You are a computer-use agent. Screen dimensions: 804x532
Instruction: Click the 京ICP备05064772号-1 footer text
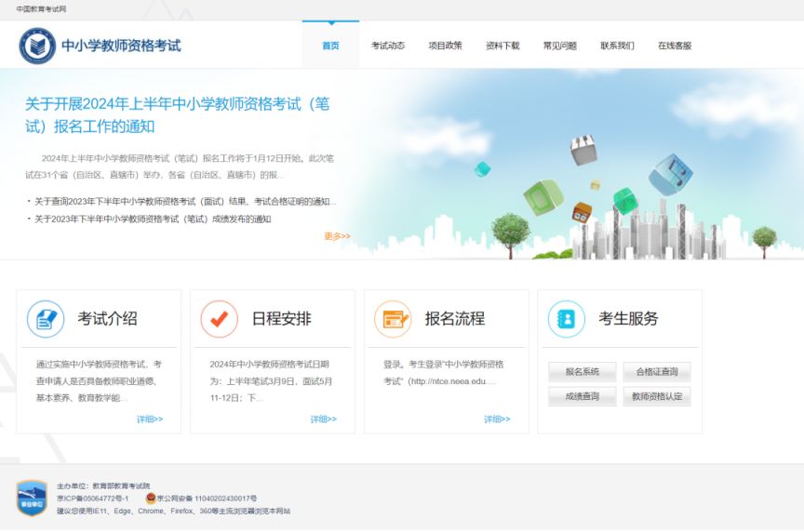(93, 499)
